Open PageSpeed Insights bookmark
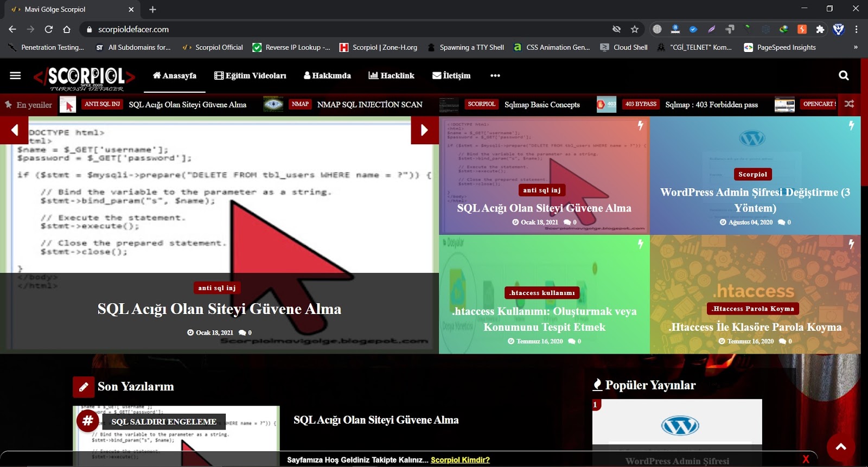This screenshot has width=868, height=467. pos(780,47)
